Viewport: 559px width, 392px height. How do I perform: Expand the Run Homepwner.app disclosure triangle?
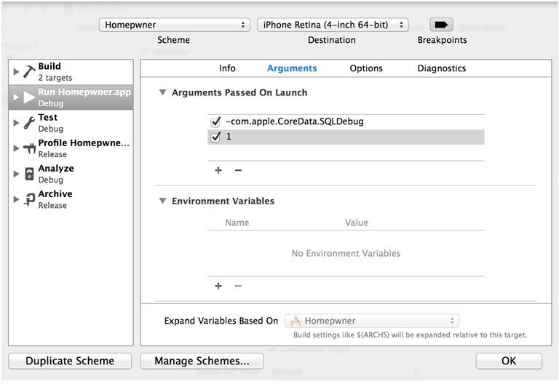click(16, 97)
